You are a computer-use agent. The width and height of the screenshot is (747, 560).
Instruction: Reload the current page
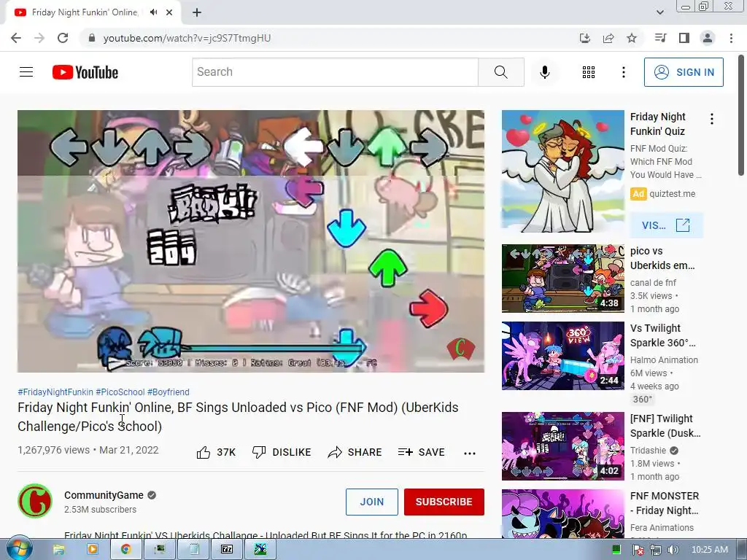63,38
